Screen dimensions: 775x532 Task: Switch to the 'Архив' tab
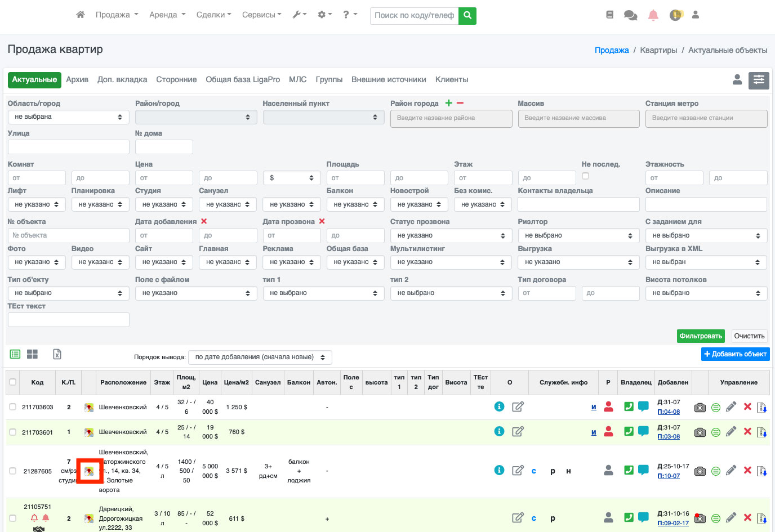77,80
